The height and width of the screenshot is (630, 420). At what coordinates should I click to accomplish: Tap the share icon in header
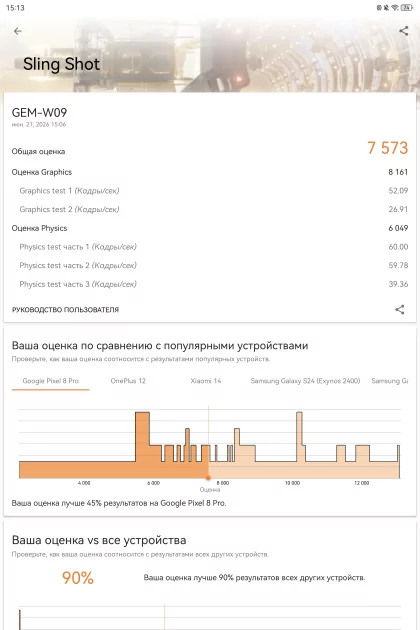404,31
